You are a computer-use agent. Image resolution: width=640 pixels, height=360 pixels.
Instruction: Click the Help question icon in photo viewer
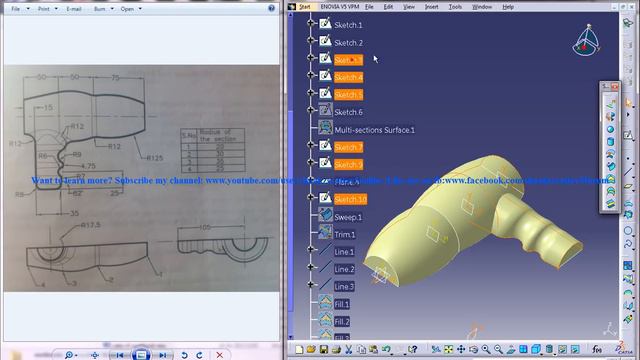coord(271,8)
